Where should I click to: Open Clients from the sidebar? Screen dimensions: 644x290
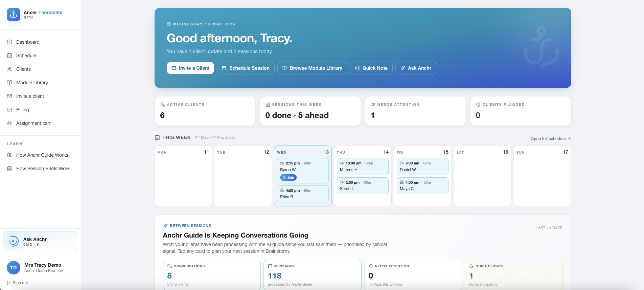click(40, 69)
